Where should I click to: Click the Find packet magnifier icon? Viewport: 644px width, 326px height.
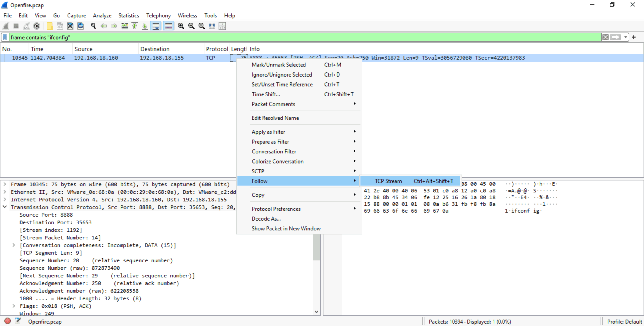(x=93, y=26)
